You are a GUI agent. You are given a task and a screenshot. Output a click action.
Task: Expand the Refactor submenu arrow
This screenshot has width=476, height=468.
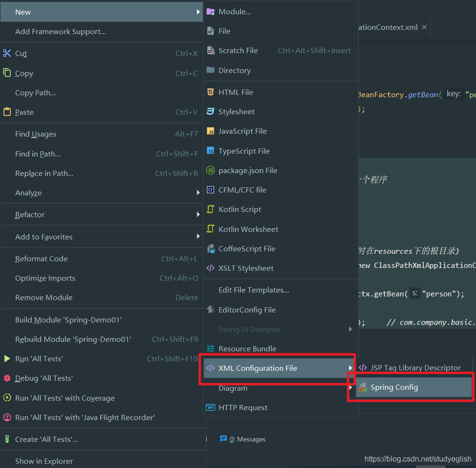198,214
